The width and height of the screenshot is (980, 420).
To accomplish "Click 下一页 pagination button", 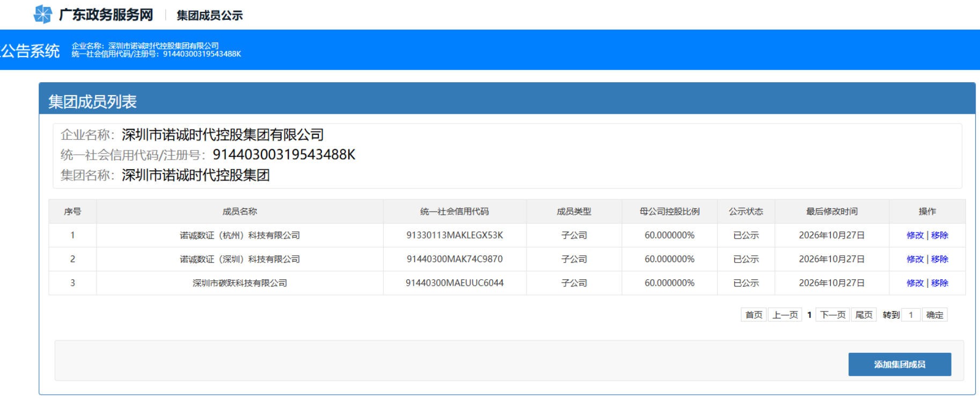I will coord(833,315).
